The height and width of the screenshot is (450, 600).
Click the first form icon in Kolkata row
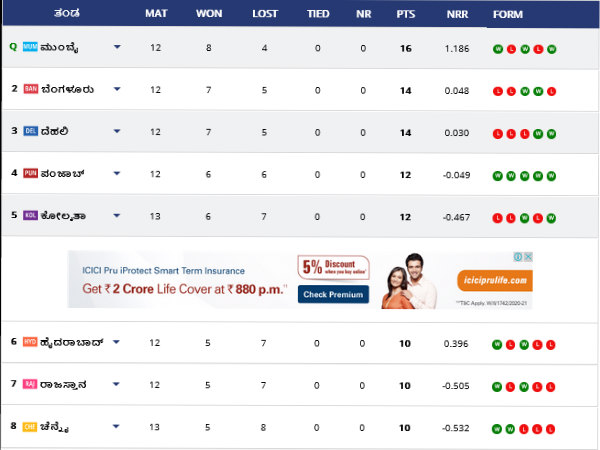click(497, 218)
